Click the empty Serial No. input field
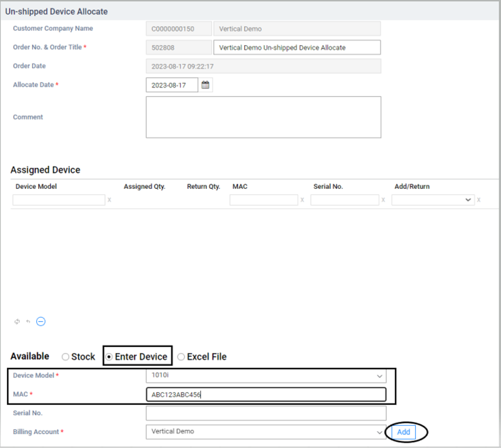The width and height of the screenshot is (501, 448). coord(266,413)
